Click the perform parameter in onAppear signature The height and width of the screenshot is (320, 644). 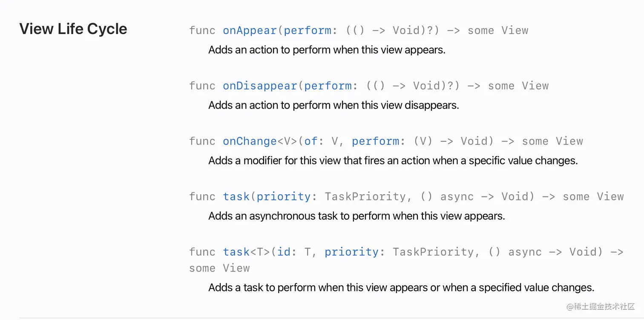coord(307,31)
